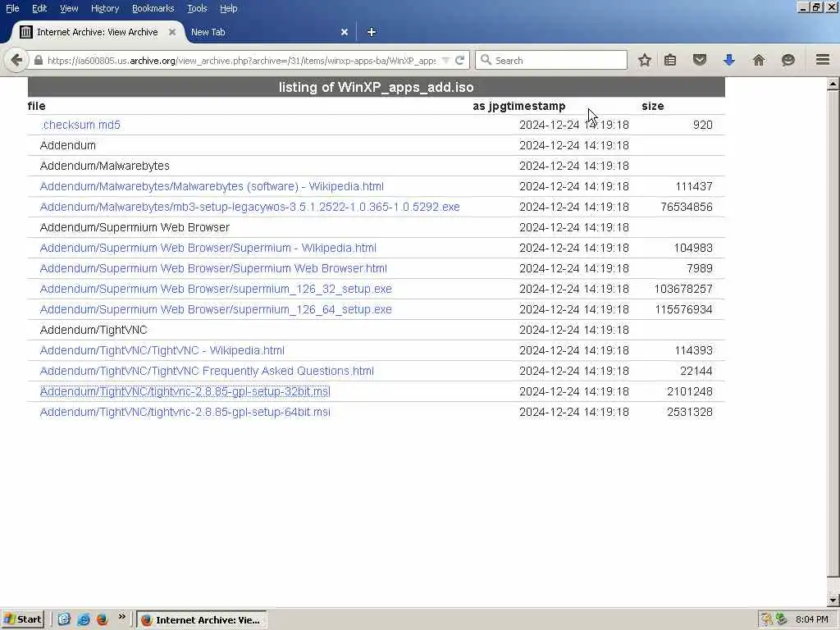Expand quick launch chevron overflow
840x630 pixels.
pyautogui.click(x=121, y=617)
